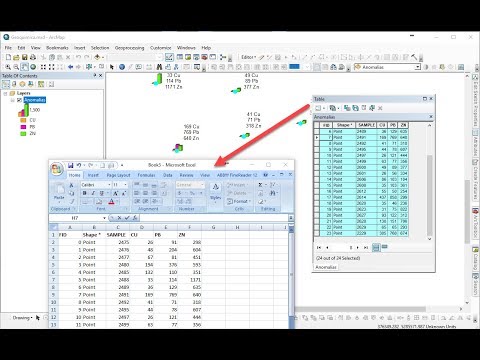Click Show all records button in Table

click(376, 247)
